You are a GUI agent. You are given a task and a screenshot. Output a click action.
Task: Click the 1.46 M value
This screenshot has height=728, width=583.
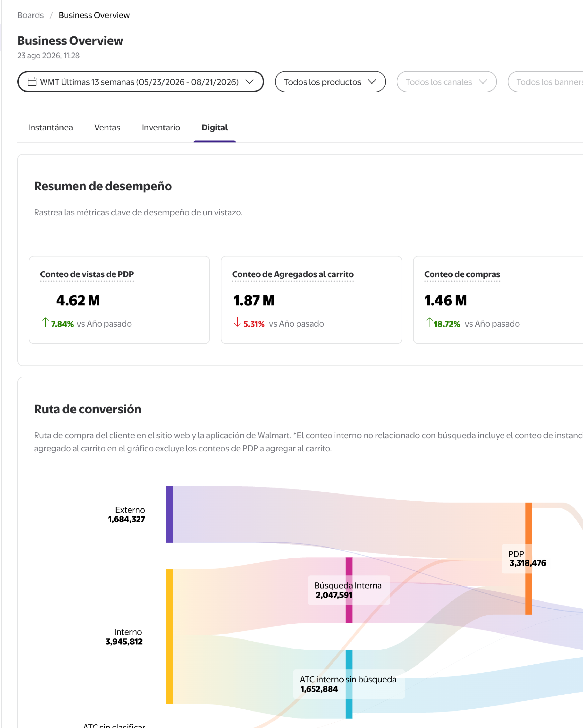coord(446,300)
